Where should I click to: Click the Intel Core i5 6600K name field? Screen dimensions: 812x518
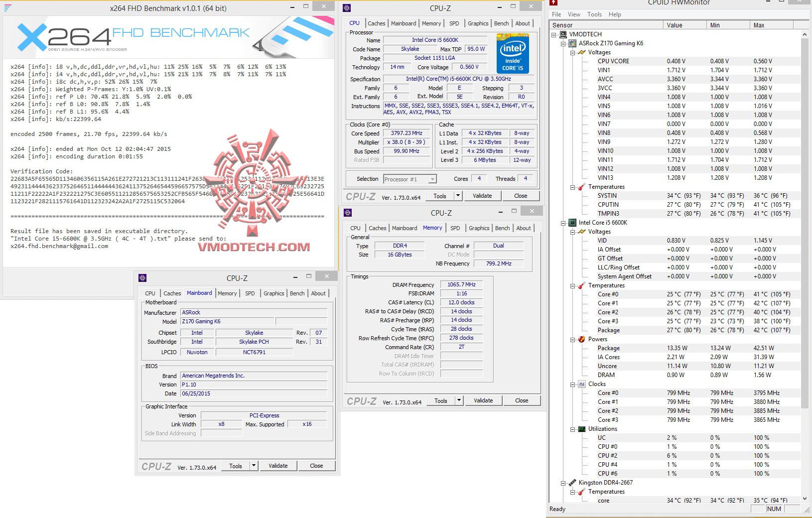coord(435,40)
